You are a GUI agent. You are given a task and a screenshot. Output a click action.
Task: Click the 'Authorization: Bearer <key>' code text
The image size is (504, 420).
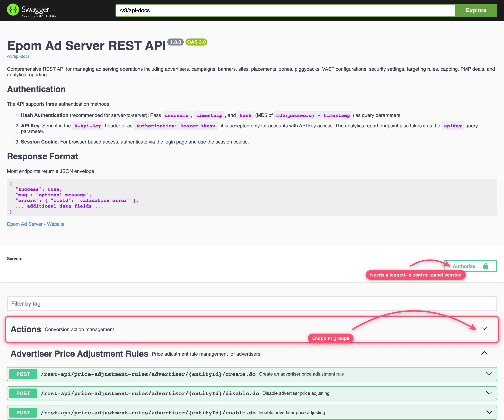point(176,126)
